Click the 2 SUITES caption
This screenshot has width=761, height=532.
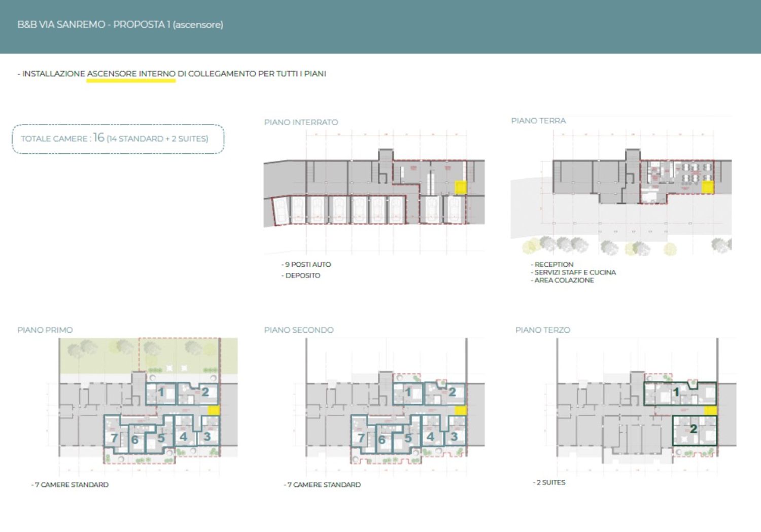point(550,483)
